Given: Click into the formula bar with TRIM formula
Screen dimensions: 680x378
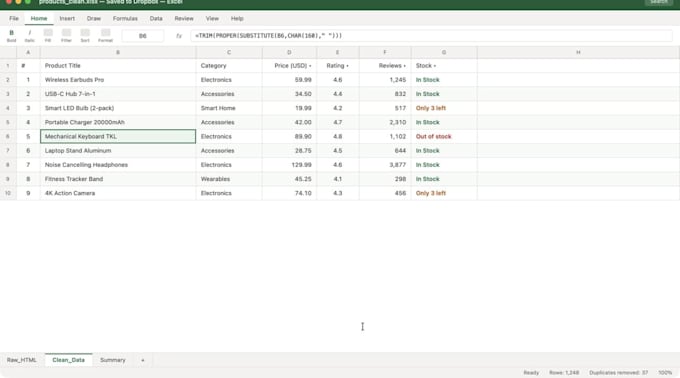Looking at the screenshot, I should click(431, 36).
